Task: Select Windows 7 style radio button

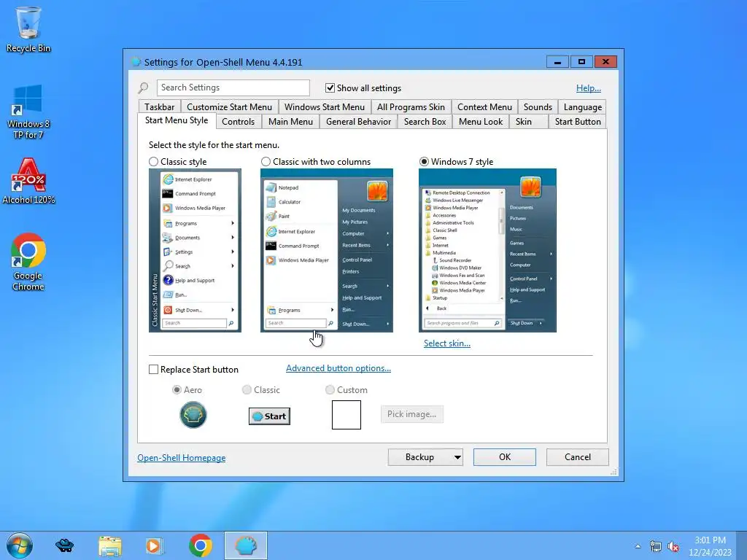Action: click(x=424, y=161)
